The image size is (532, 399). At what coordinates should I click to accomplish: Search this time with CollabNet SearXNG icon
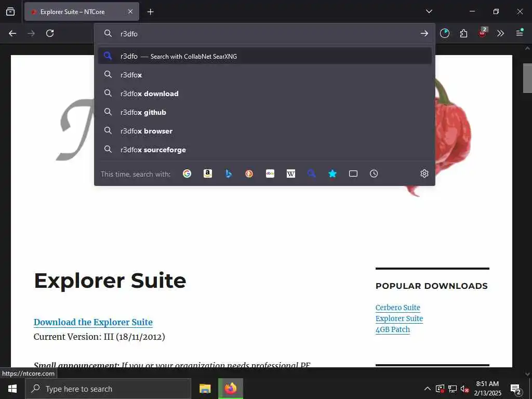(312, 174)
